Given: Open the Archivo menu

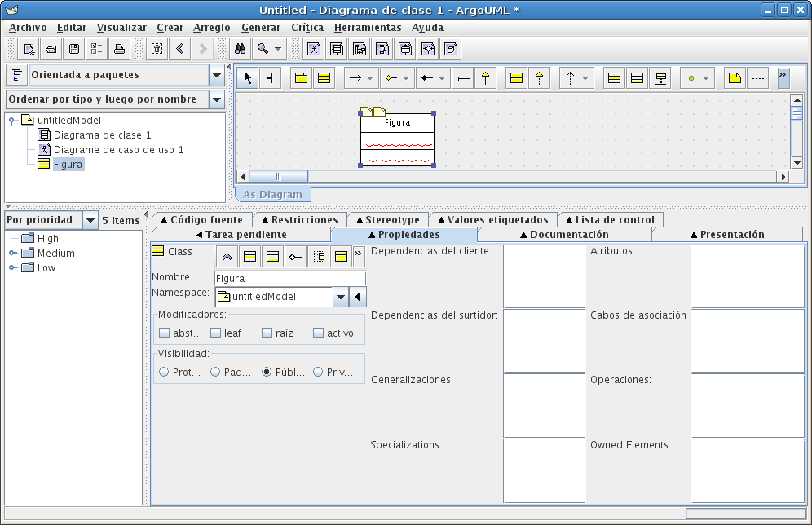Looking at the screenshot, I should 28,28.
